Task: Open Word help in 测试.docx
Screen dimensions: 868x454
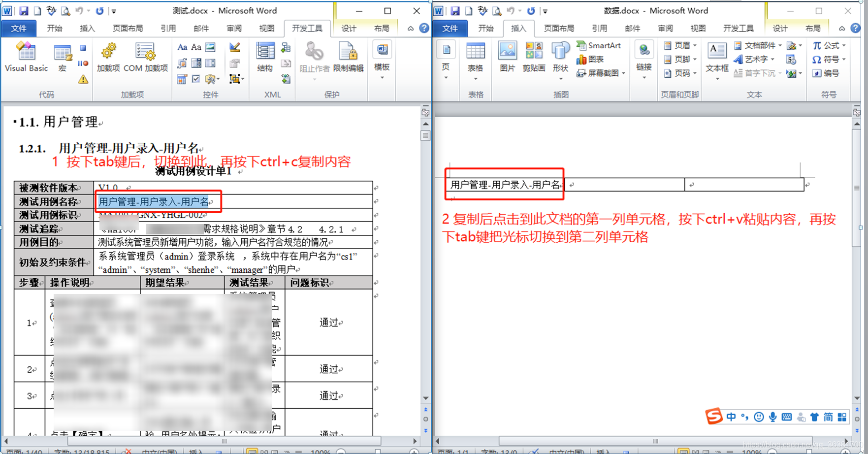Action: click(424, 29)
